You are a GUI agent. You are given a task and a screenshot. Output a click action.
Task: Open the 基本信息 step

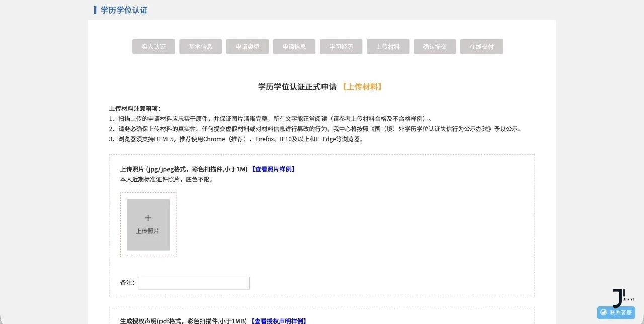pos(200,46)
